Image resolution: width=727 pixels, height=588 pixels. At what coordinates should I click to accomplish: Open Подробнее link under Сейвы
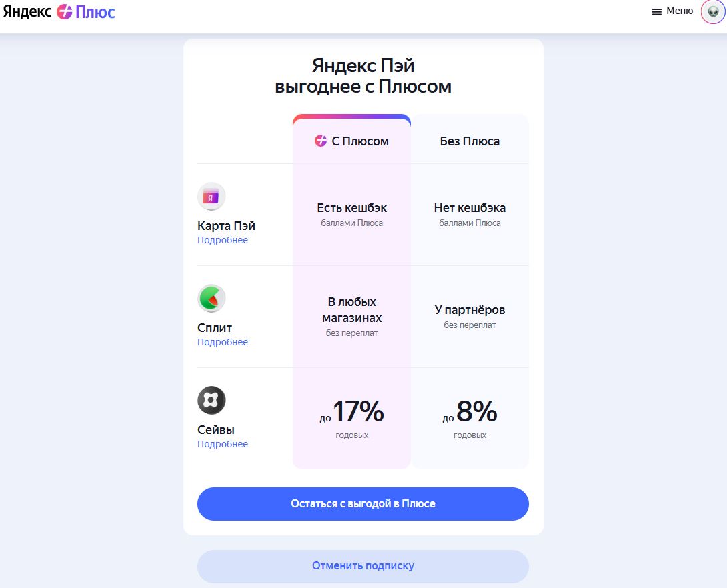click(223, 444)
